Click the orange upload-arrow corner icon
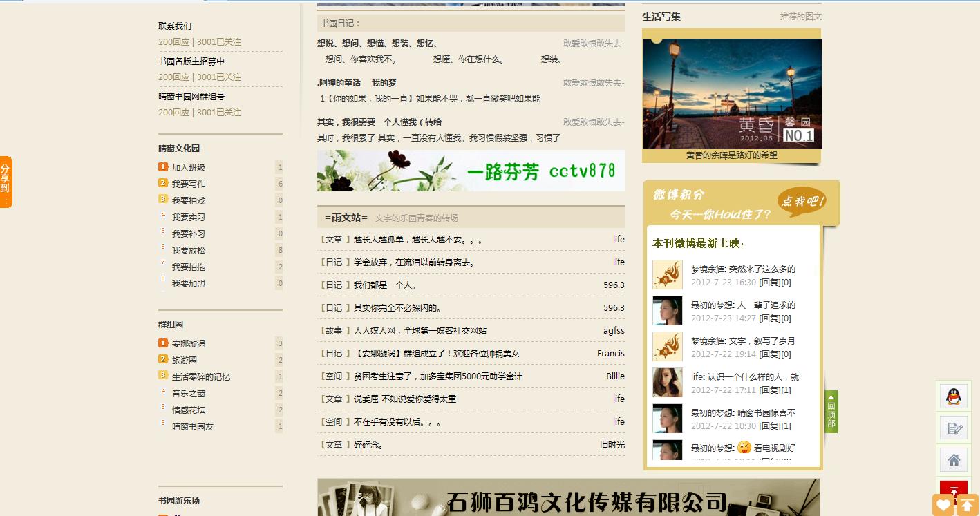The height and width of the screenshot is (516, 980). pyautogui.click(x=967, y=505)
